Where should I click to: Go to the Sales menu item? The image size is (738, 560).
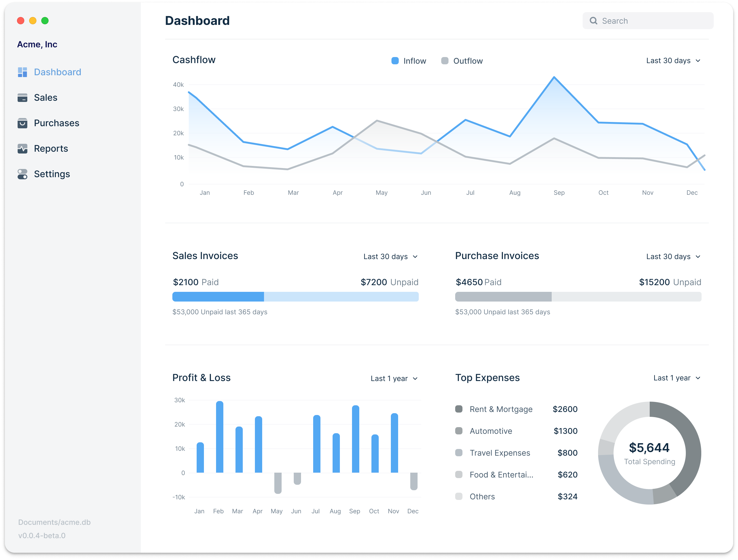46,98
